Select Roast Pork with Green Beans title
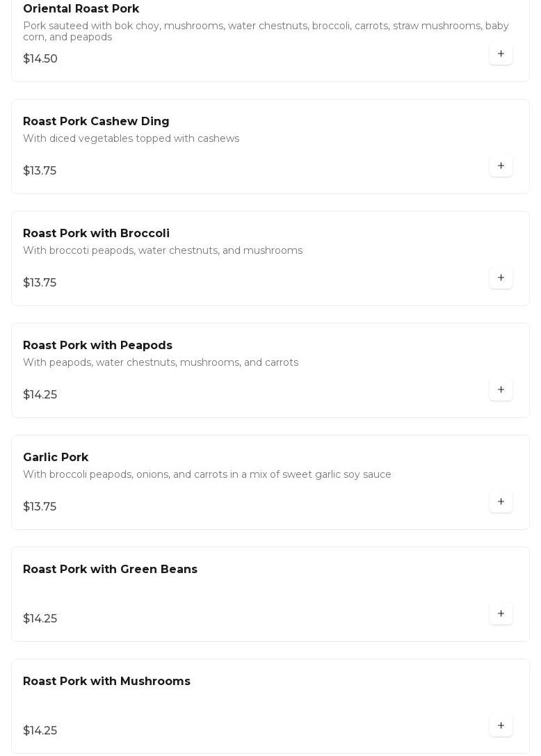541x756 pixels. click(110, 569)
